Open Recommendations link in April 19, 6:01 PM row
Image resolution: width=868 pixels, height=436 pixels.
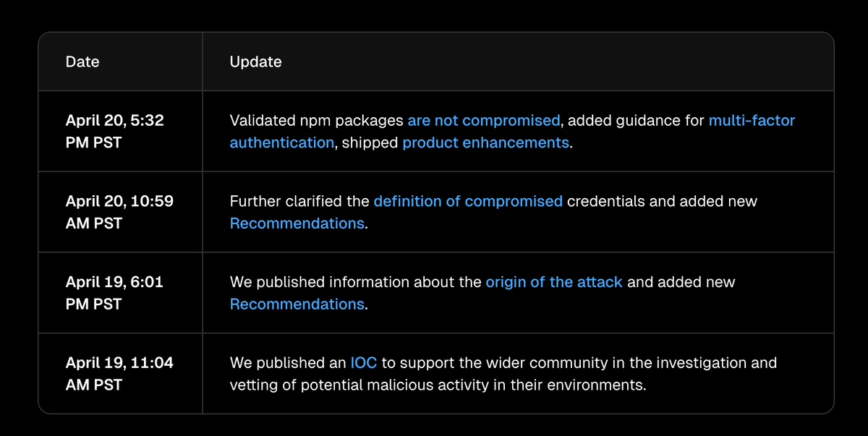click(x=297, y=304)
